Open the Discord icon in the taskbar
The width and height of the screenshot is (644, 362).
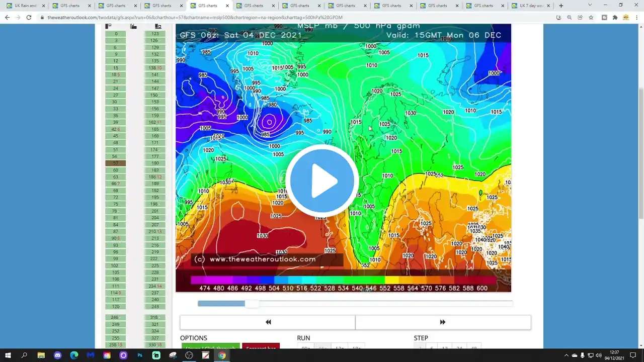(x=57, y=355)
